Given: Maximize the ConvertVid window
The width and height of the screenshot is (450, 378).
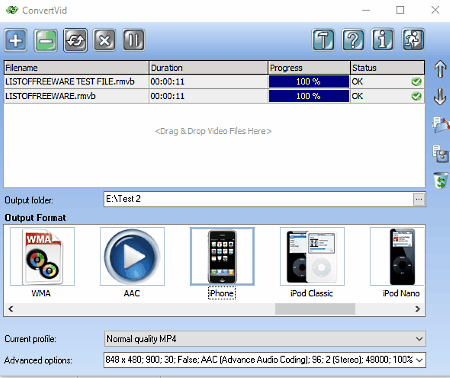Looking at the screenshot, I should [400, 10].
